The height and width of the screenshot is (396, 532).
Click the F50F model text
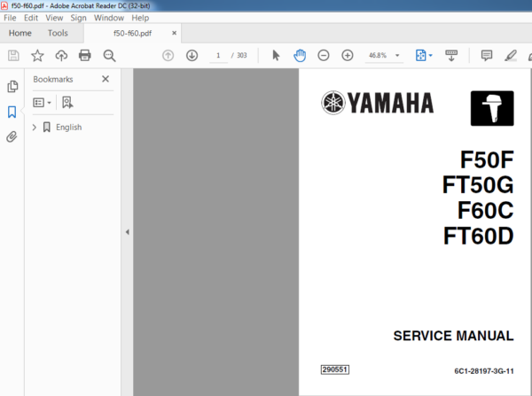pos(487,159)
